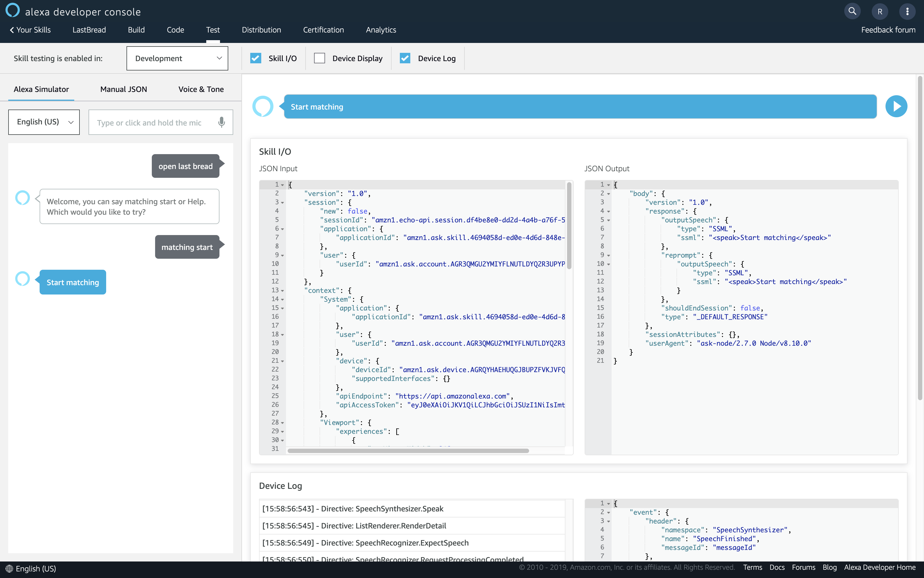Select the Welcome response message bubble
Image resolution: width=924 pixels, height=578 pixels.
129,206
